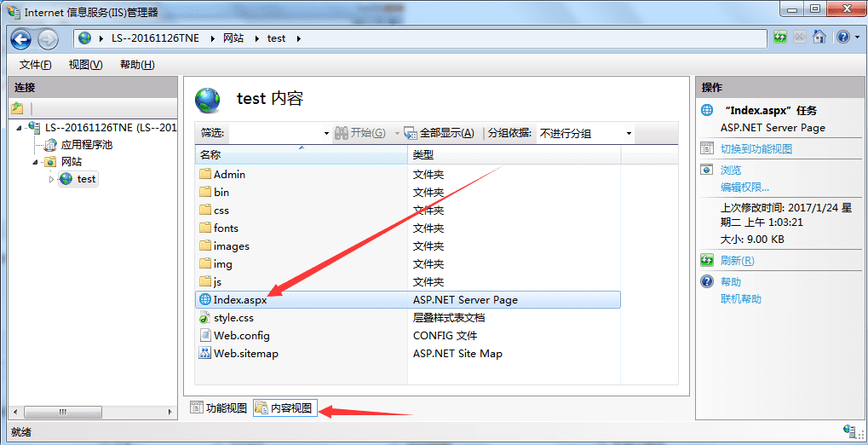Click the green refresh page icon in address bar
The width and height of the screenshot is (868, 445).
point(780,38)
